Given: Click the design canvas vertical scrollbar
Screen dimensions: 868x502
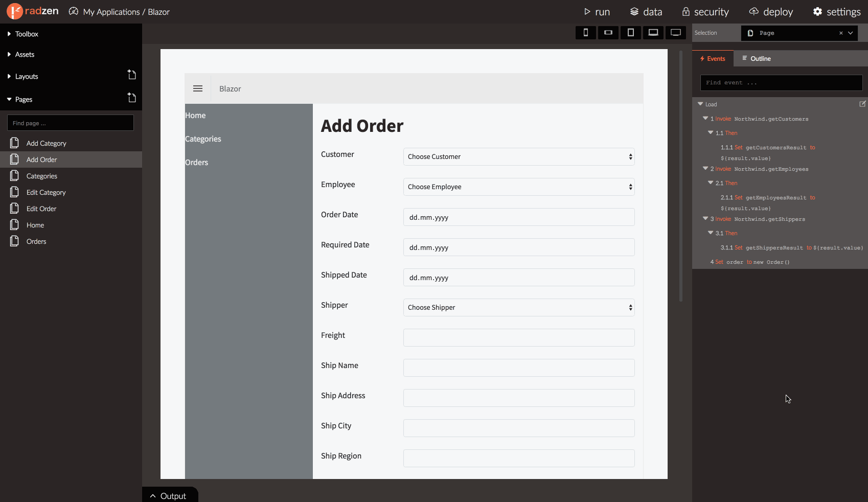Looking at the screenshot, I should coord(681,176).
